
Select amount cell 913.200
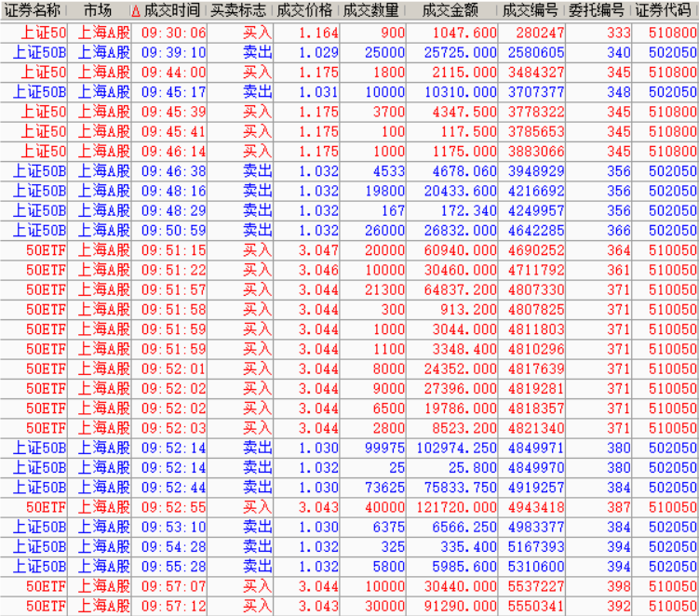(x=468, y=309)
